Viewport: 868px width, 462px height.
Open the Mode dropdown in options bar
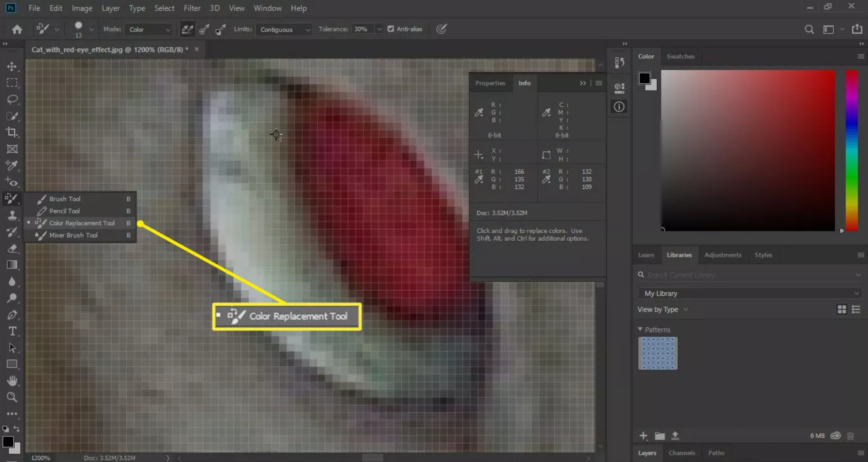tap(148, 29)
